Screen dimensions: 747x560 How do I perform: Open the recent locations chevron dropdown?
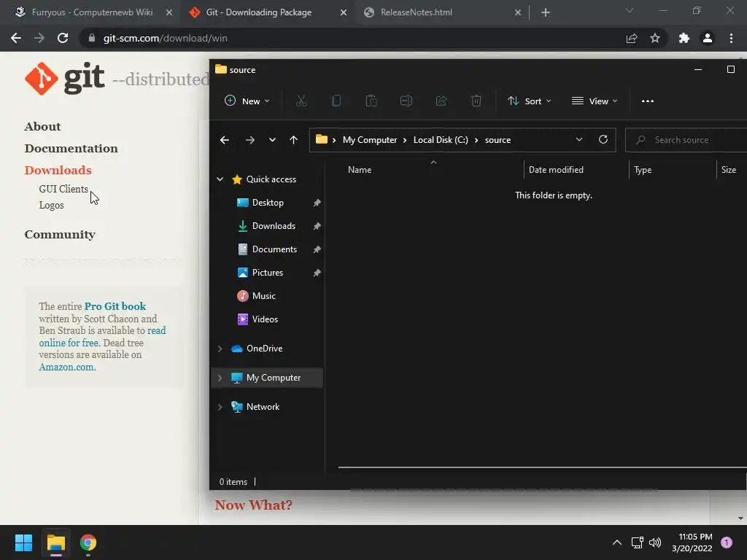pos(272,140)
